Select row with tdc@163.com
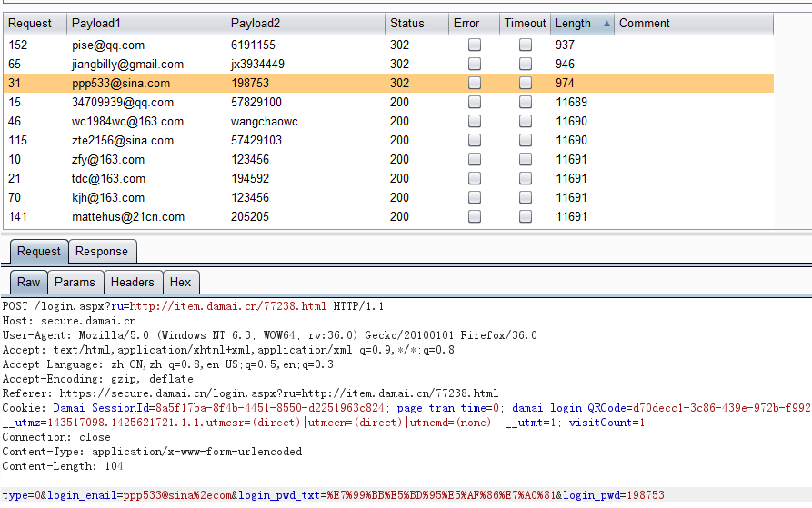 point(388,179)
